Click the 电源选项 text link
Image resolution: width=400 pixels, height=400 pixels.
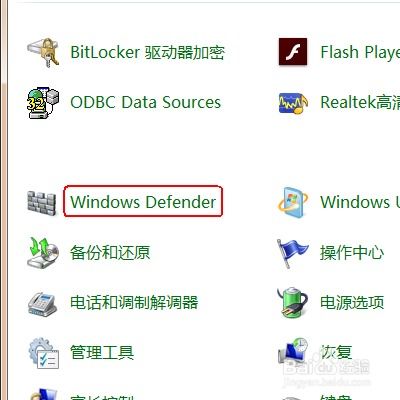(352, 302)
